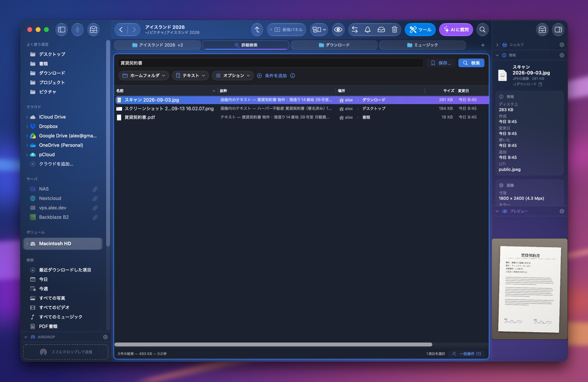Switch to the ダウンロード tab
588x382 pixels.
(x=334, y=45)
